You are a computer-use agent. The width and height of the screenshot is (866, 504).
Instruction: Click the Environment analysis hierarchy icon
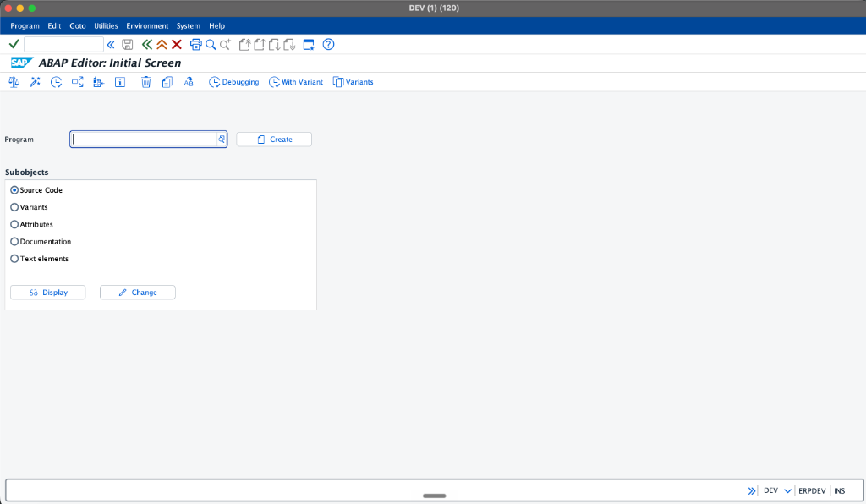click(x=98, y=82)
